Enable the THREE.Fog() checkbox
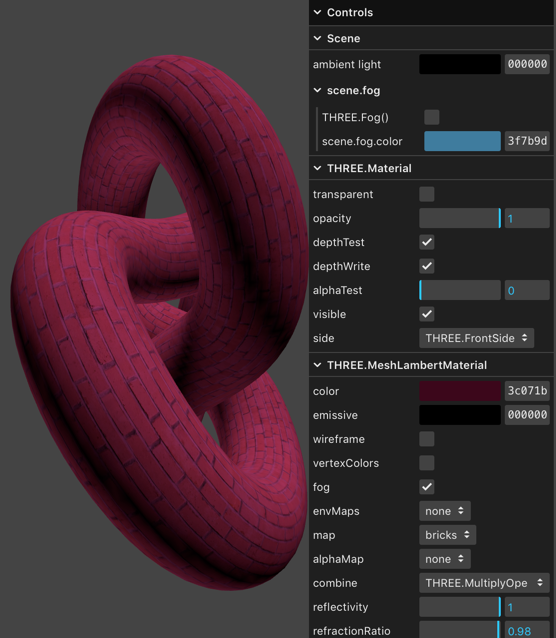Image resolution: width=556 pixels, height=638 pixels. coord(431,117)
